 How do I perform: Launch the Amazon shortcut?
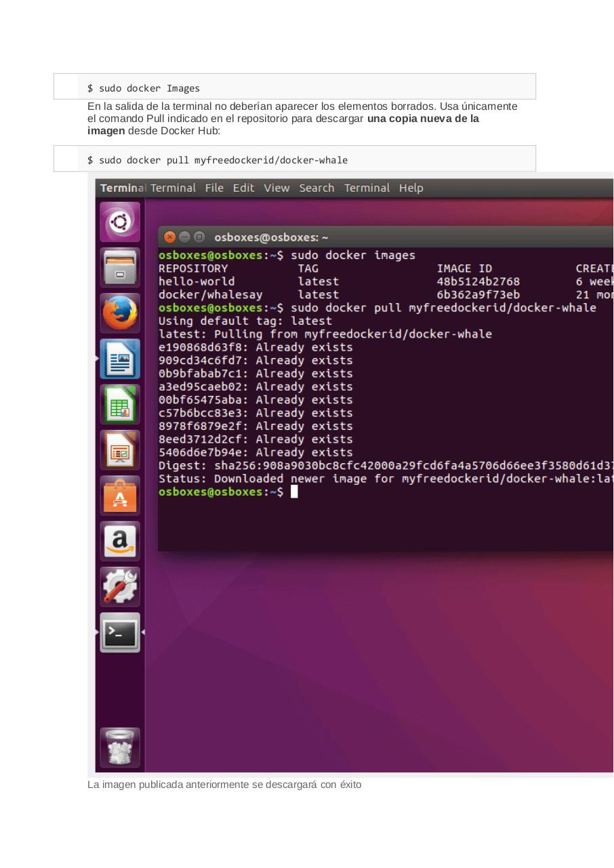point(119,540)
